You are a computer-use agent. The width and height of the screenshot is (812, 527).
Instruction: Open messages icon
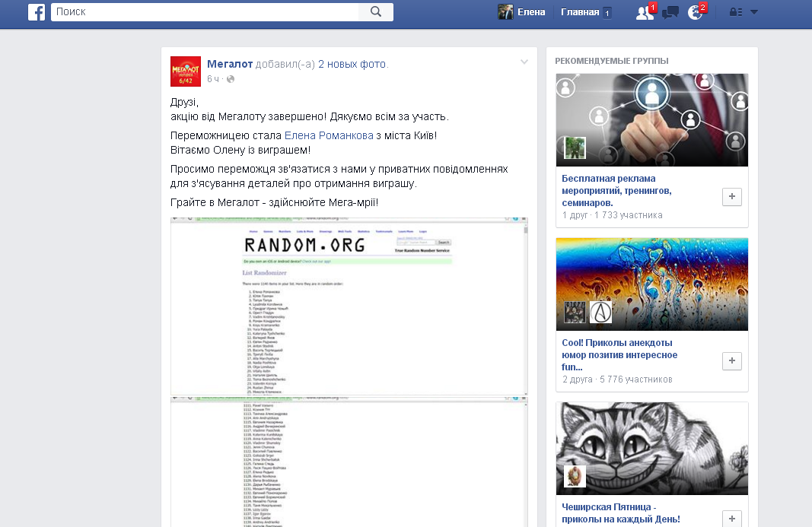point(670,12)
